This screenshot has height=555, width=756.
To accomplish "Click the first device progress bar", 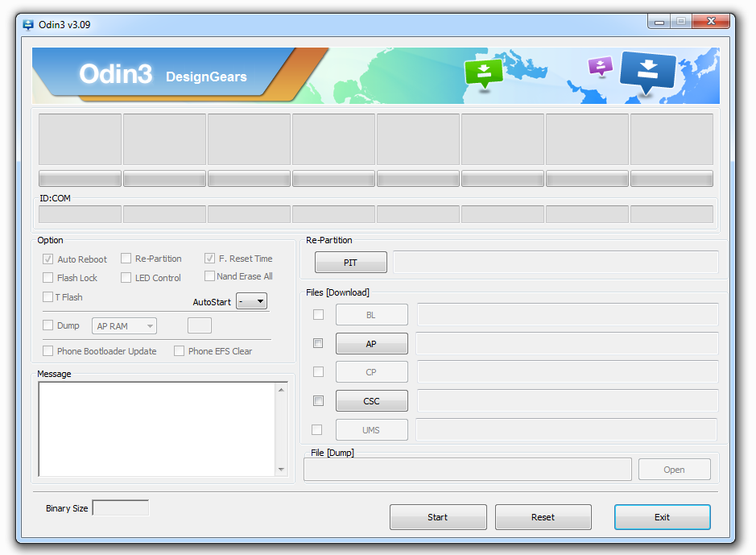I will point(80,178).
